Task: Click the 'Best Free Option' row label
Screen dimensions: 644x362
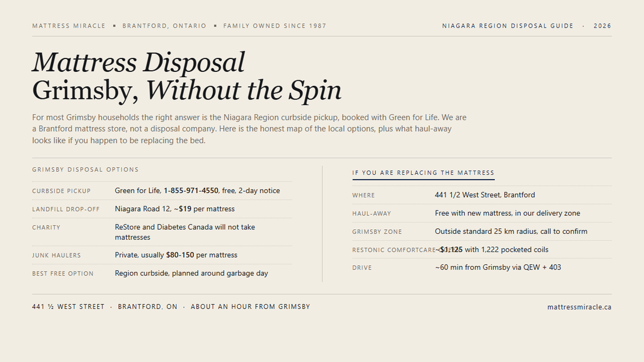Action: (x=63, y=273)
